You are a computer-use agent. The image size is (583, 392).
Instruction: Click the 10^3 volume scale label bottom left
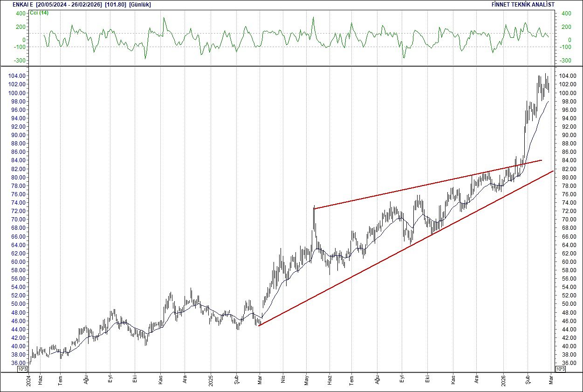[21, 368]
